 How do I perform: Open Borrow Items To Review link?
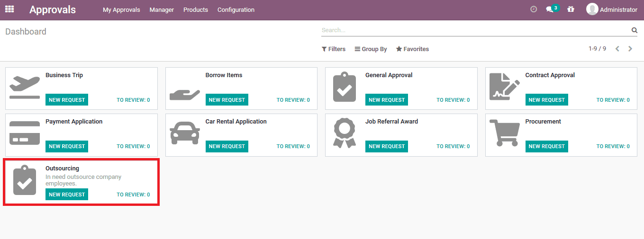tap(293, 100)
